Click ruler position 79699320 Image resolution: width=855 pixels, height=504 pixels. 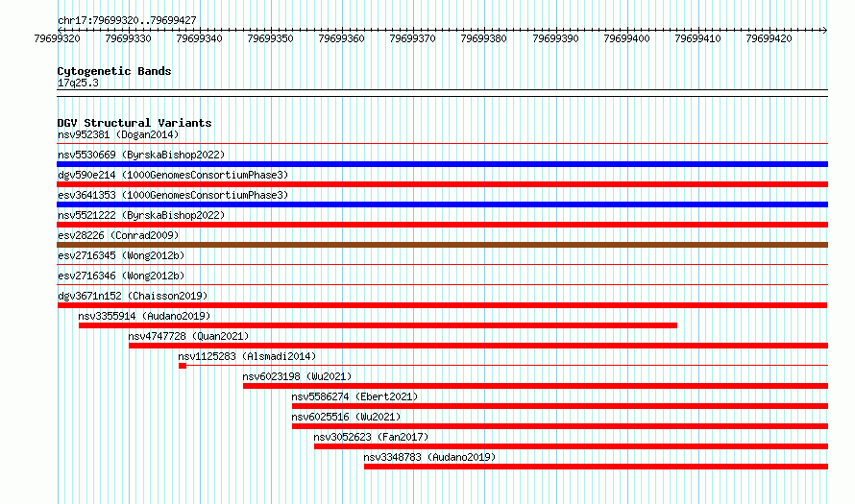coord(58,38)
